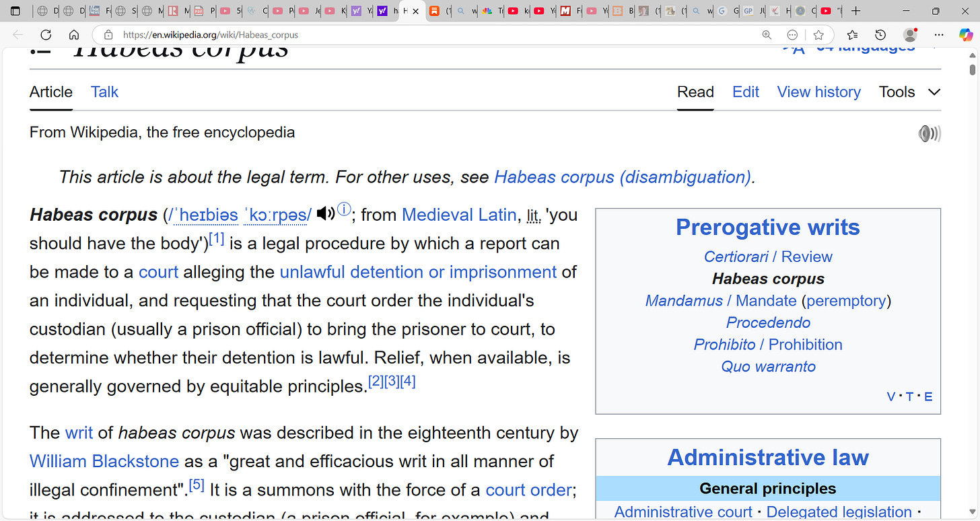Open the audio info icon
The image size is (980, 521).
[344, 209]
